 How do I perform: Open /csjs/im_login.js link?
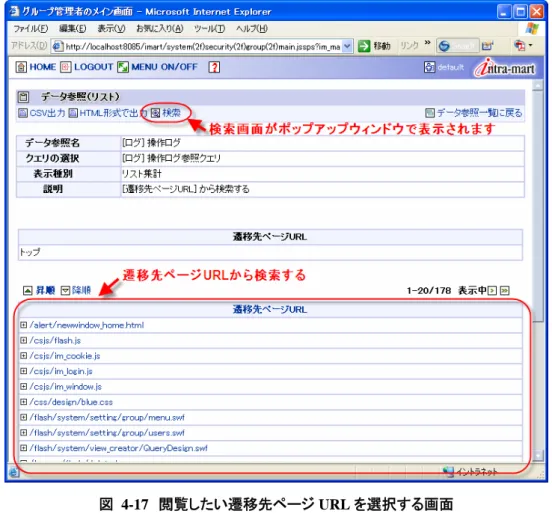(61, 371)
